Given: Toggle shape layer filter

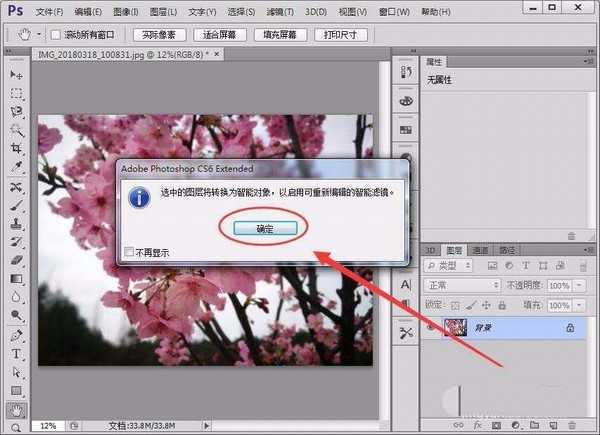Looking at the screenshot, I should coord(543,265).
